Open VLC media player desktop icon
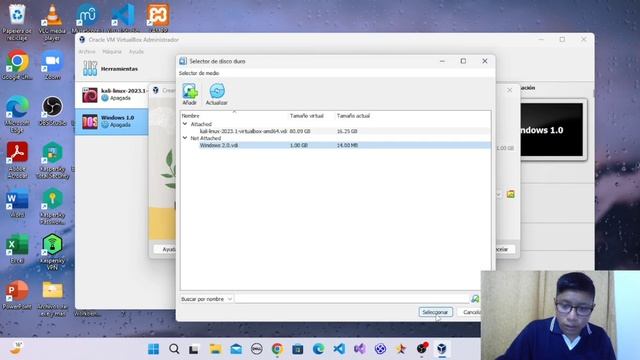This screenshot has height=360, width=640. tap(52, 21)
